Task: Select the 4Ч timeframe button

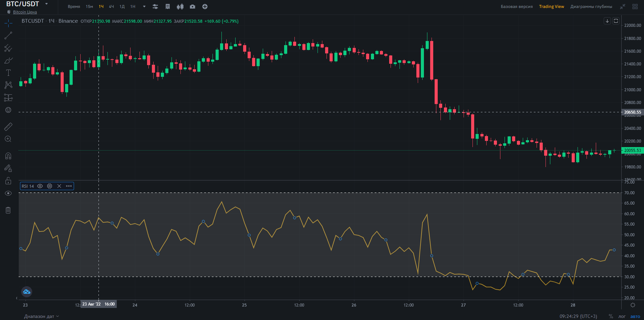Action: (x=111, y=7)
